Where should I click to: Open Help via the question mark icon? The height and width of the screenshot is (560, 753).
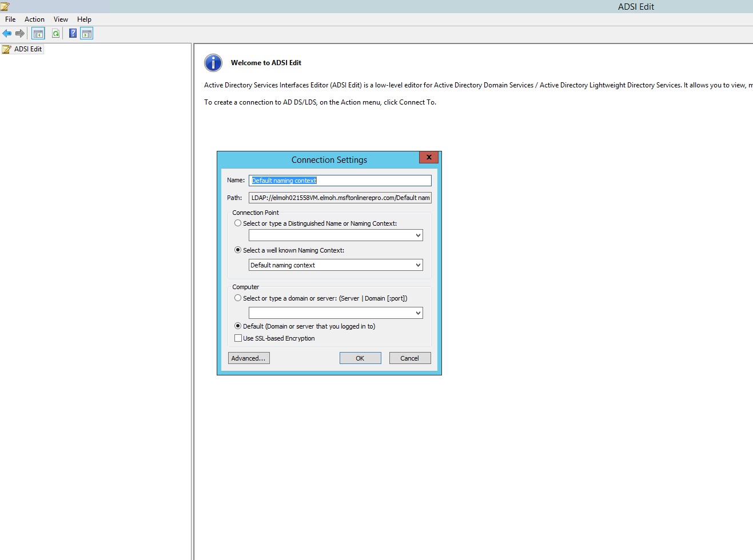tap(73, 33)
